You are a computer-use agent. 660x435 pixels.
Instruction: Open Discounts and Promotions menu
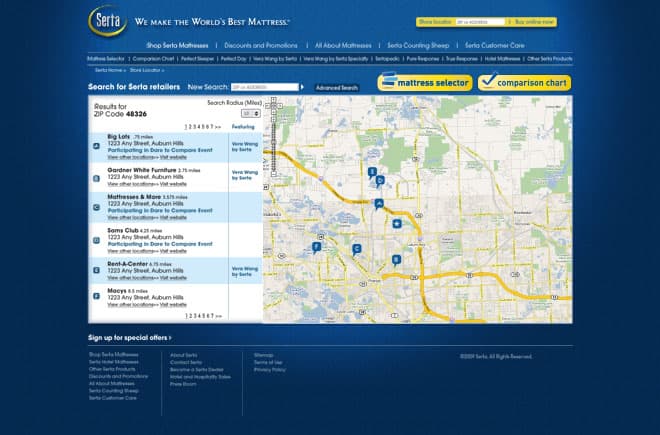click(x=261, y=45)
